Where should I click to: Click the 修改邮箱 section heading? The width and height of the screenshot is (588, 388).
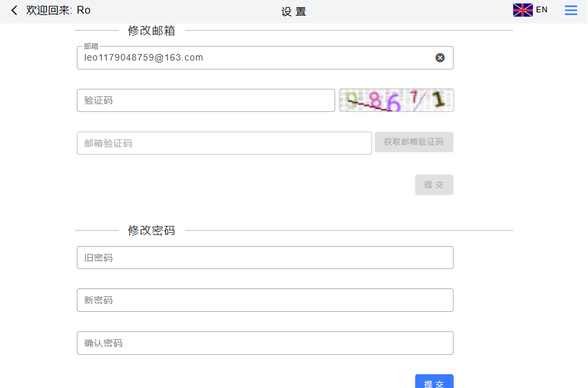tap(151, 31)
